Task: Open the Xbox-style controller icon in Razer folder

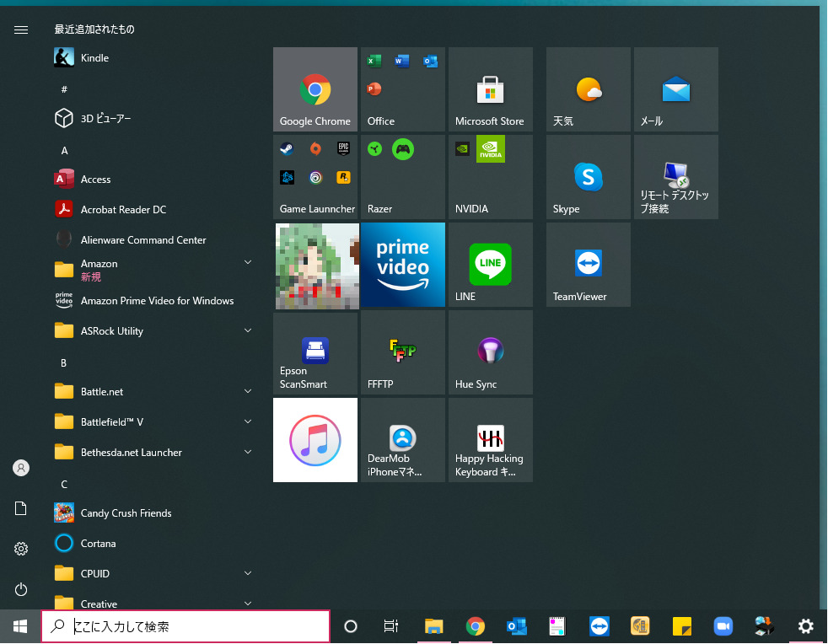Action: tap(403, 149)
